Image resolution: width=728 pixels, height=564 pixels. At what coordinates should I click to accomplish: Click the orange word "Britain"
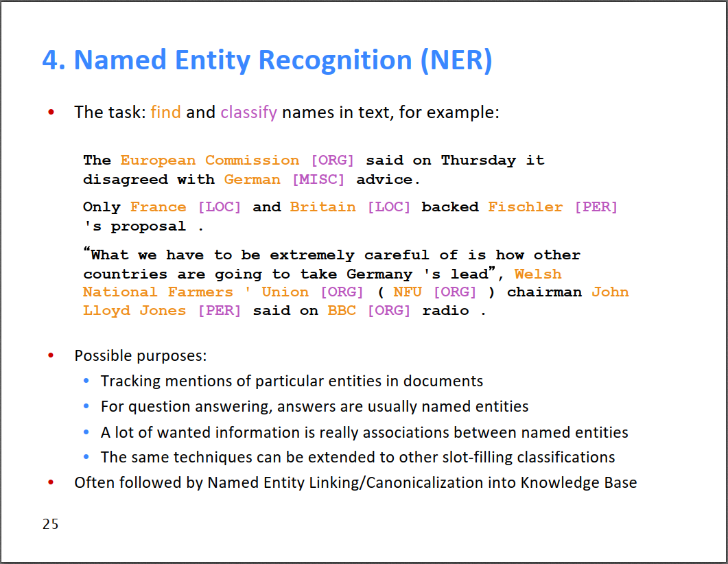(x=322, y=207)
